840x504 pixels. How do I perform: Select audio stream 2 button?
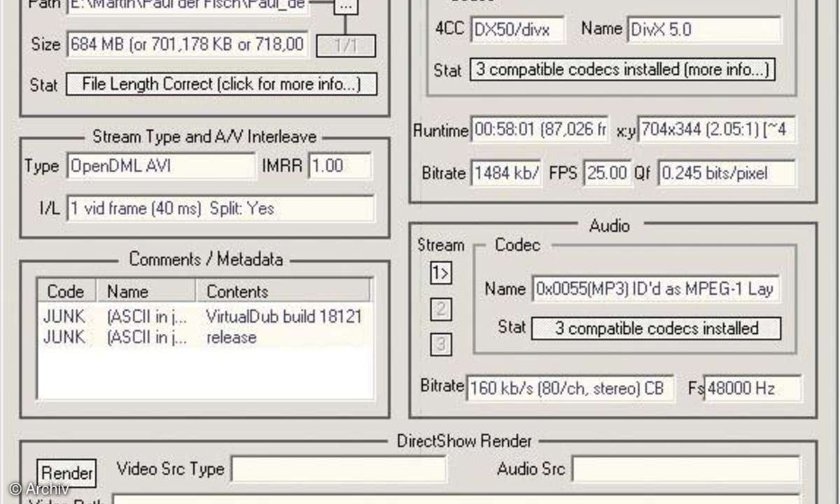click(x=441, y=309)
